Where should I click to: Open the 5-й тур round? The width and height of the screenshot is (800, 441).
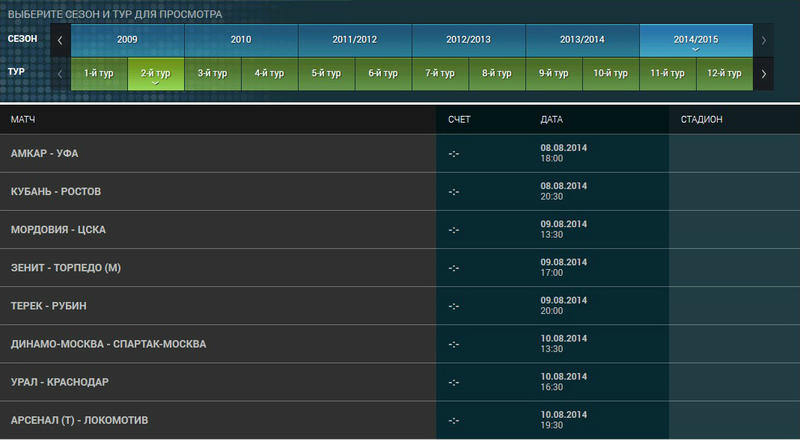click(327, 74)
